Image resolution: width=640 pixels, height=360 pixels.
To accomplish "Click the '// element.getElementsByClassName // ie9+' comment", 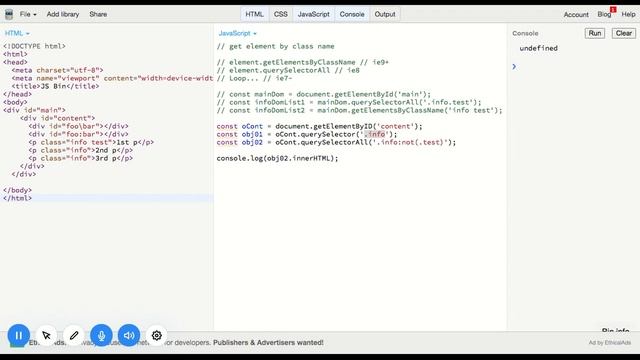I will (x=303, y=62).
